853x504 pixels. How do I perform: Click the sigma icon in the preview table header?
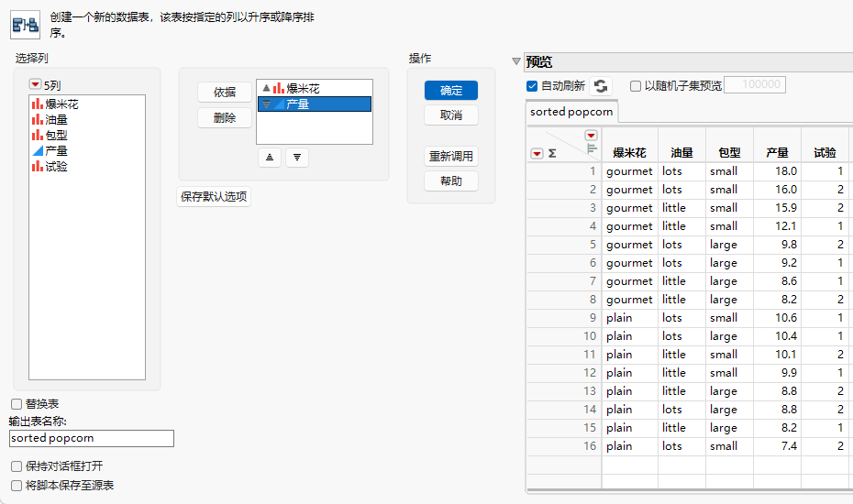[553, 154]
